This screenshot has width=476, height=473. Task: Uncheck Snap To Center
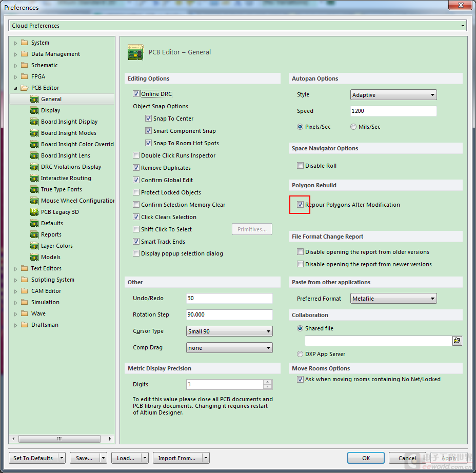tap(148, 119)
